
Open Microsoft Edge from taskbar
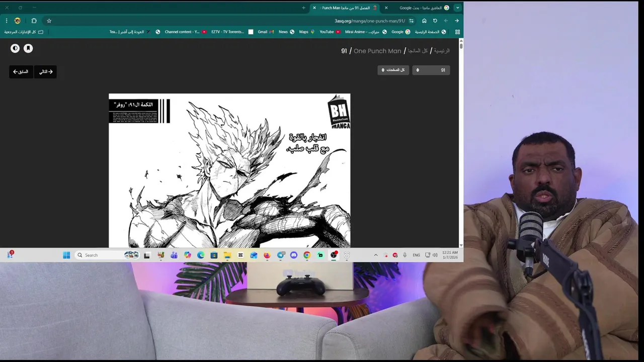pos(201,255)
